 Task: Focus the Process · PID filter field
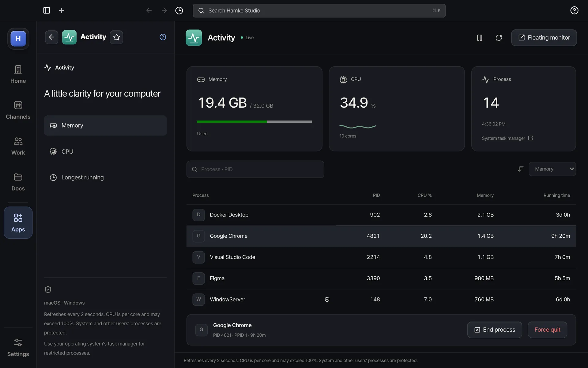click(255, 169)
